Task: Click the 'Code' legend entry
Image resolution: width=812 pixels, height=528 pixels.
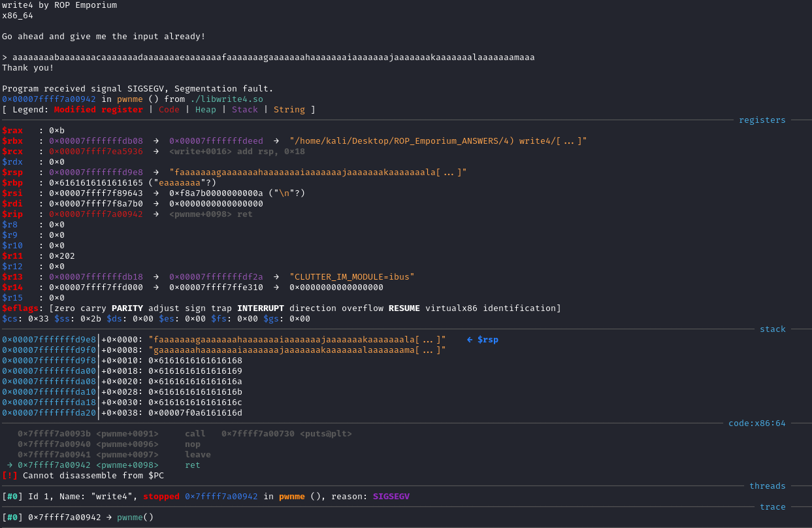Action: pyautogui.click(x=169, y=110)
